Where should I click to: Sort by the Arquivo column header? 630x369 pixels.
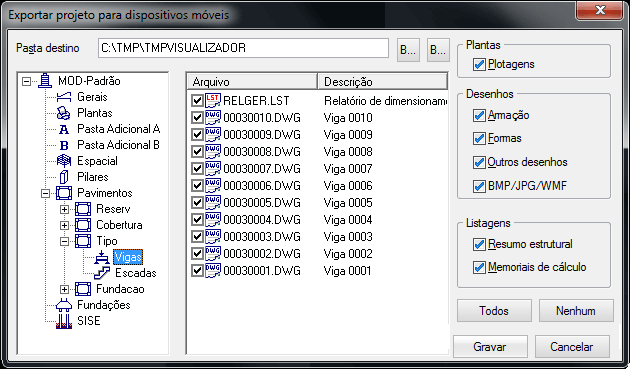click(x=253, y=82)
